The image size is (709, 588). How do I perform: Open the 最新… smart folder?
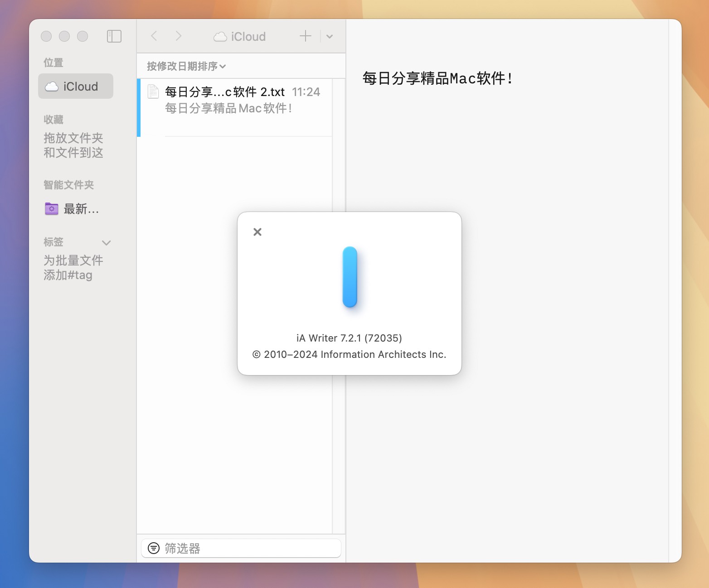[x=73, y=209]
